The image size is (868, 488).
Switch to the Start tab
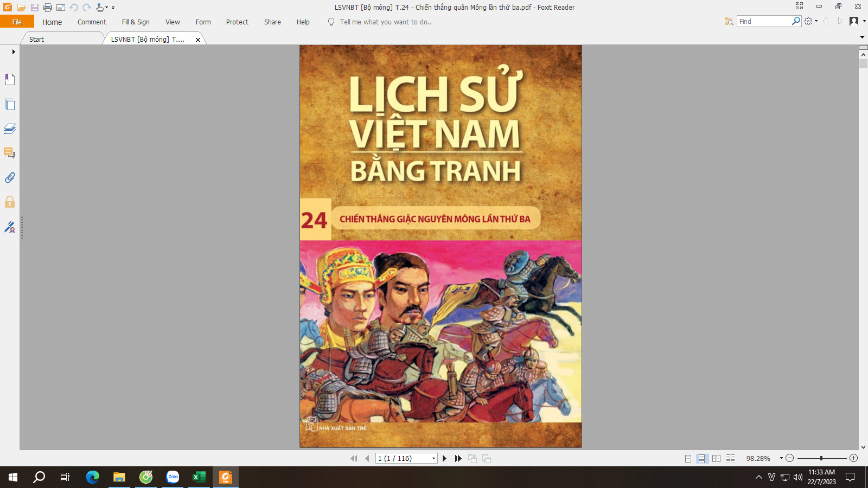36,39
